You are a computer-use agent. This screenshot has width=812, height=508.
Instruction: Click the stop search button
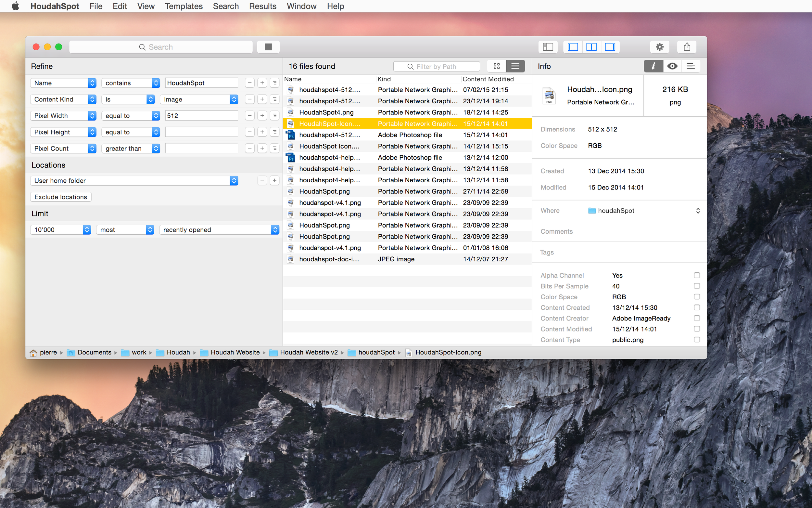tap(268, 47)
